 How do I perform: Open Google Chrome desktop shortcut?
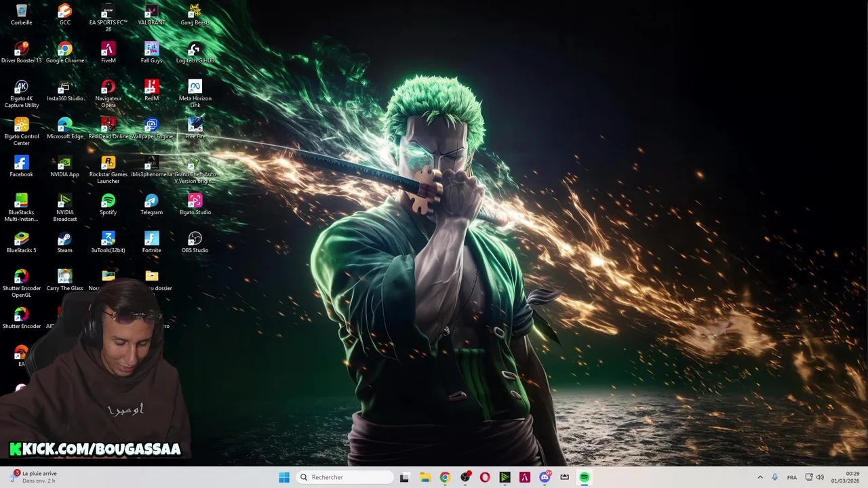65,53
